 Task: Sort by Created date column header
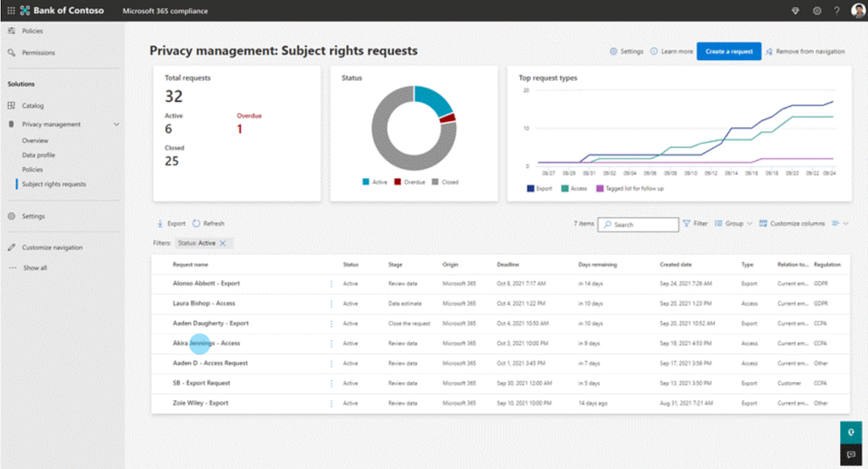click(x=676, y=265)
